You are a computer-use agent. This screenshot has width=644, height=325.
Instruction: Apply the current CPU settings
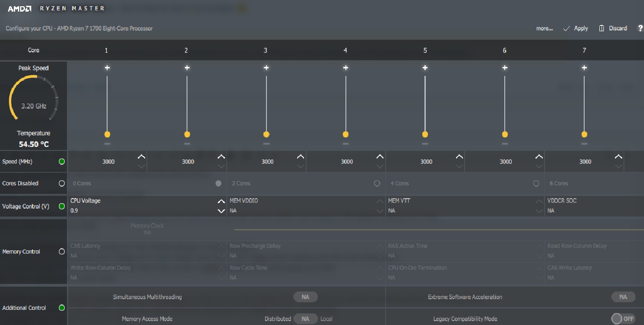tap(576, 28)
